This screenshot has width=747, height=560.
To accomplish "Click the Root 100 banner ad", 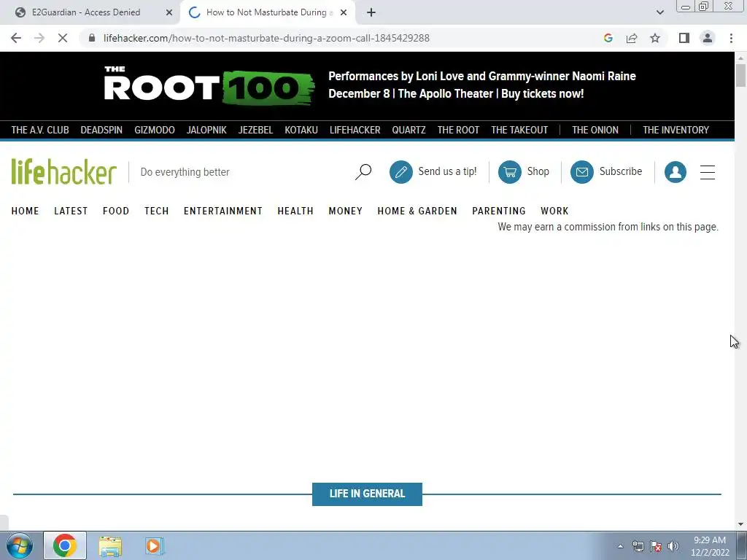I will click(x=368, y=86).
